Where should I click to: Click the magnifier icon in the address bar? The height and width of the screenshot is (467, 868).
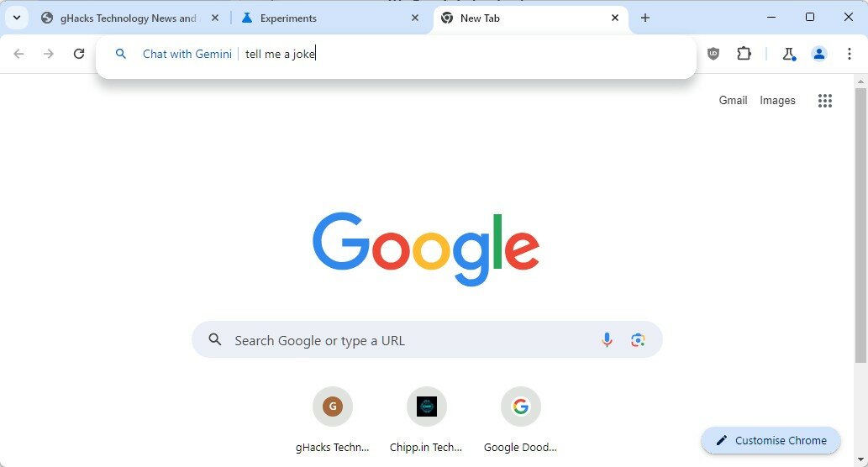121,54
